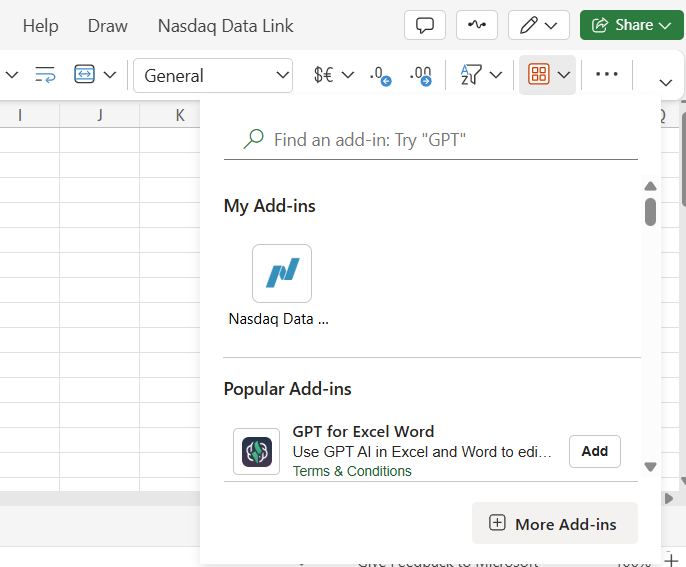Select column J header
The height and width of the screenshot is (567, 686).
100,115
